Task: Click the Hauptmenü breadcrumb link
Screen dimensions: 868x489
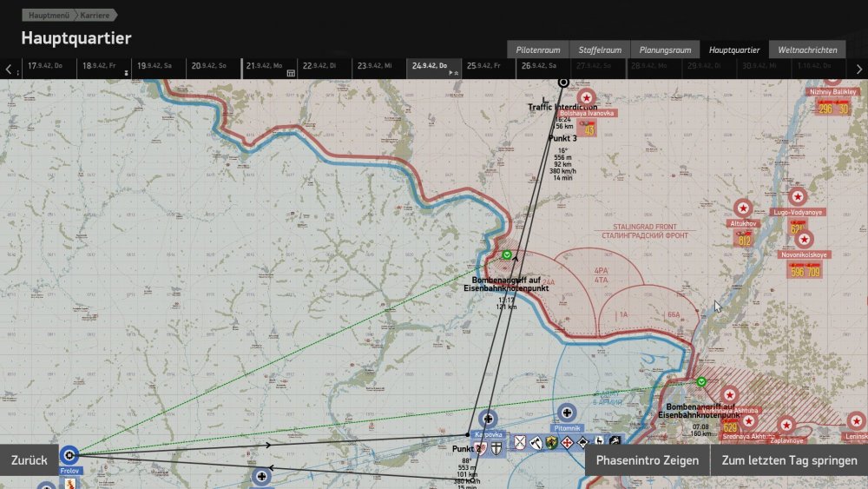Action: (x=49, y=16)
